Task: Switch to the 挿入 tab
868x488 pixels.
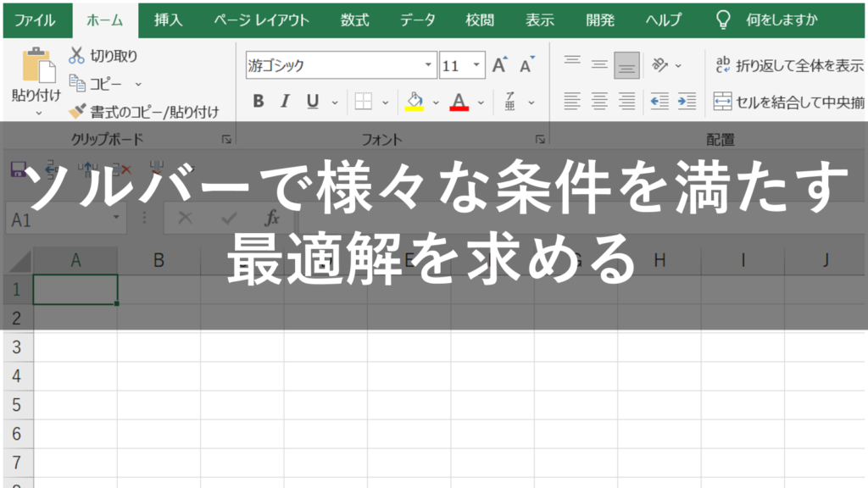Action: (169, 20)
